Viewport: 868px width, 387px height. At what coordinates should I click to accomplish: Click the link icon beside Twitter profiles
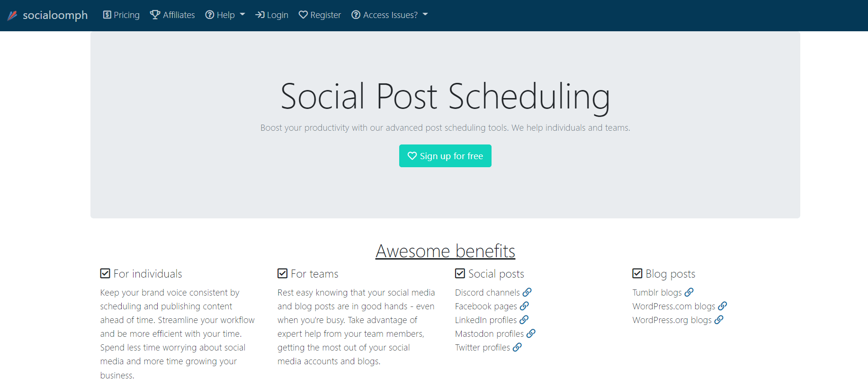pyautogui.click(x=517, y=347)
